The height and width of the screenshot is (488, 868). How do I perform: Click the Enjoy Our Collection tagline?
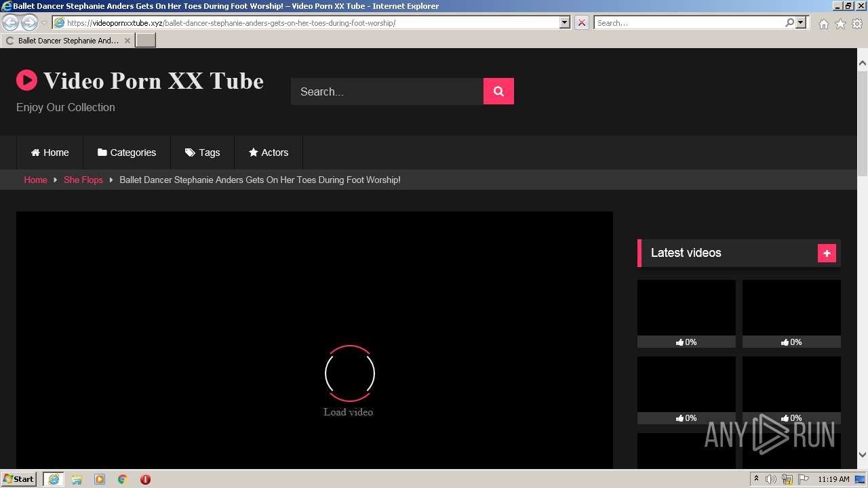(66, 107)
